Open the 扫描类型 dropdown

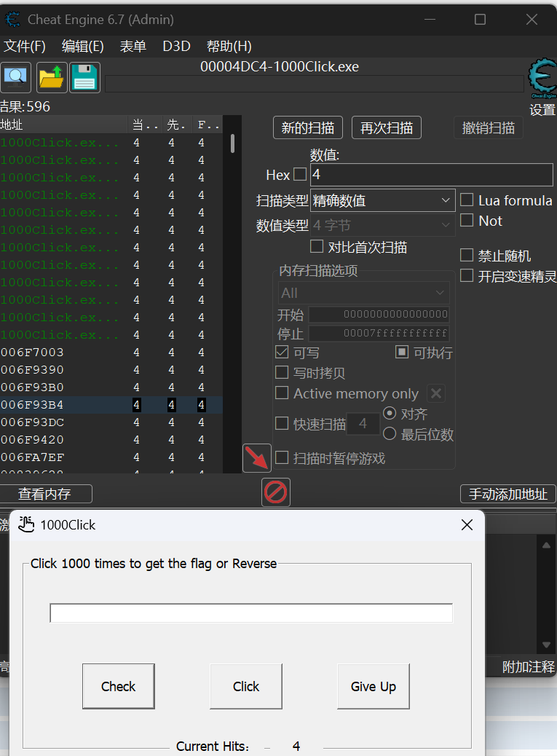[382, 200]
